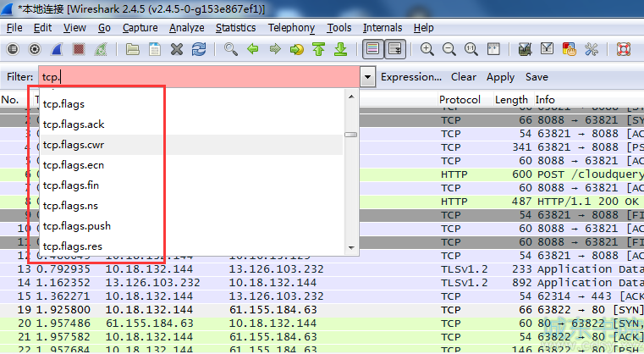This screenshot has width=644, height=354.
Task: Edit display filters icon
Action: [x=547, y=49]
